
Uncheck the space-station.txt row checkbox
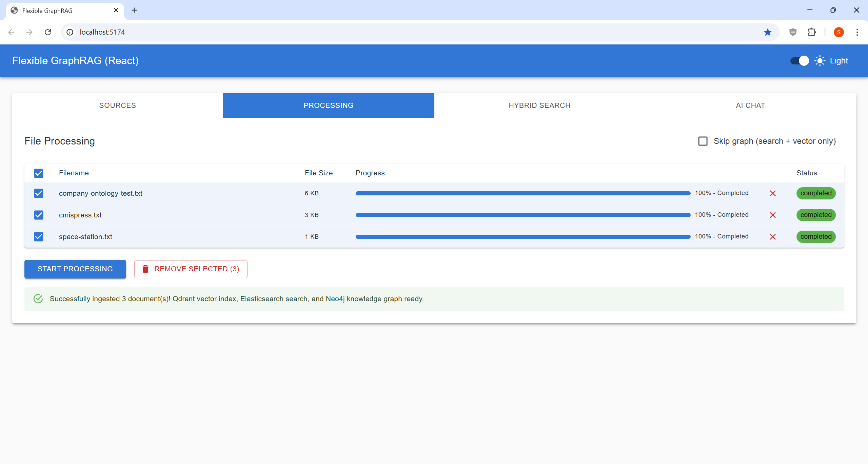(x=39, y=237)
